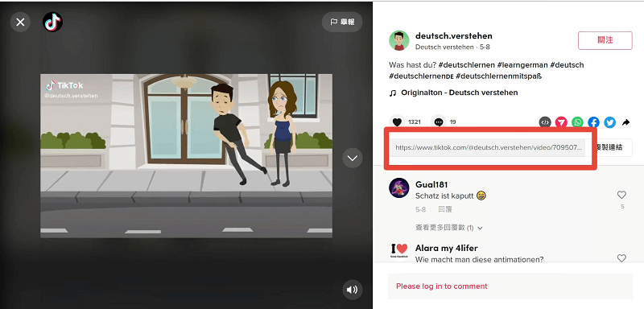Open hashtag #deutsch
Viewport: 644px width, 309px height.
pyautogui.click(x=567, y=65)
